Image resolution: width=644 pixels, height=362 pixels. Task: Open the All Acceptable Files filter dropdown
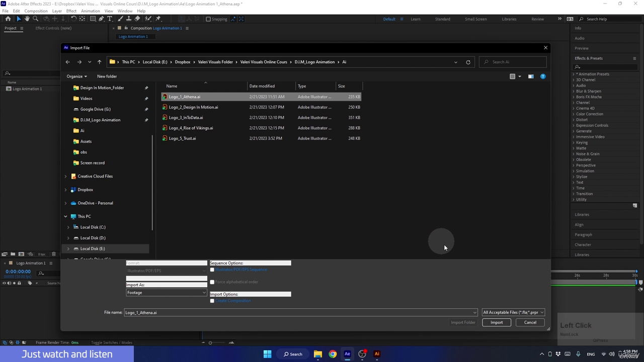click(x=513, y=312)
